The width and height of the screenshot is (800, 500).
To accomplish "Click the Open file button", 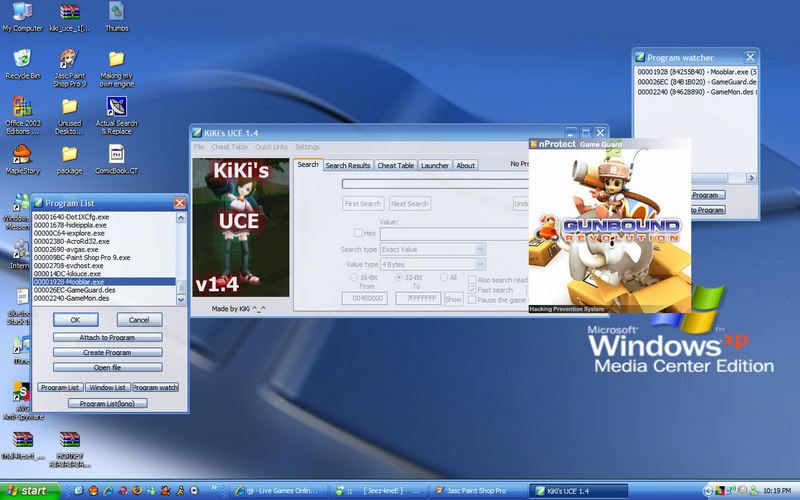I will click(107, 367).
